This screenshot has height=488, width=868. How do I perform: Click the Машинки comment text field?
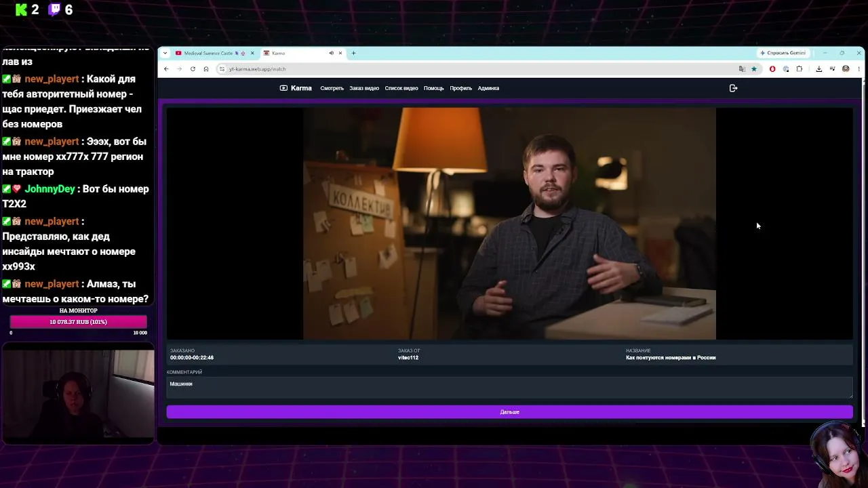point(509,388)
